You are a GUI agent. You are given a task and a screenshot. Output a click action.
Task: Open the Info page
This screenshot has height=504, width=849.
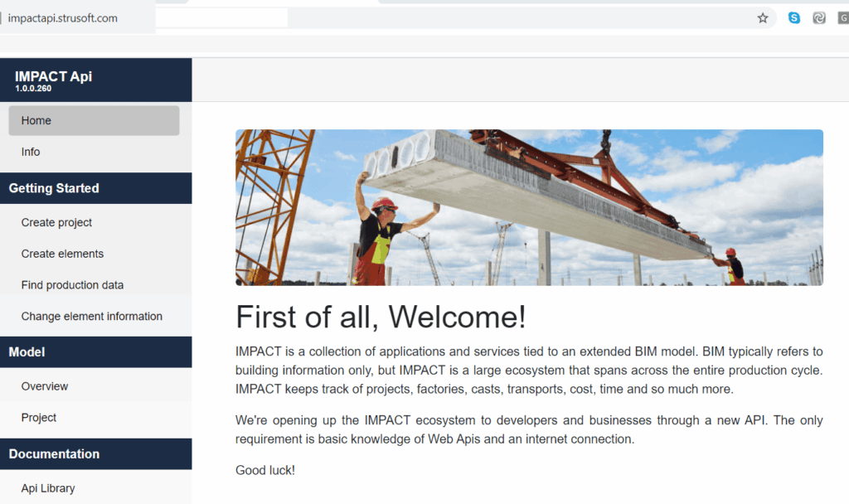[x=31, y=153]
